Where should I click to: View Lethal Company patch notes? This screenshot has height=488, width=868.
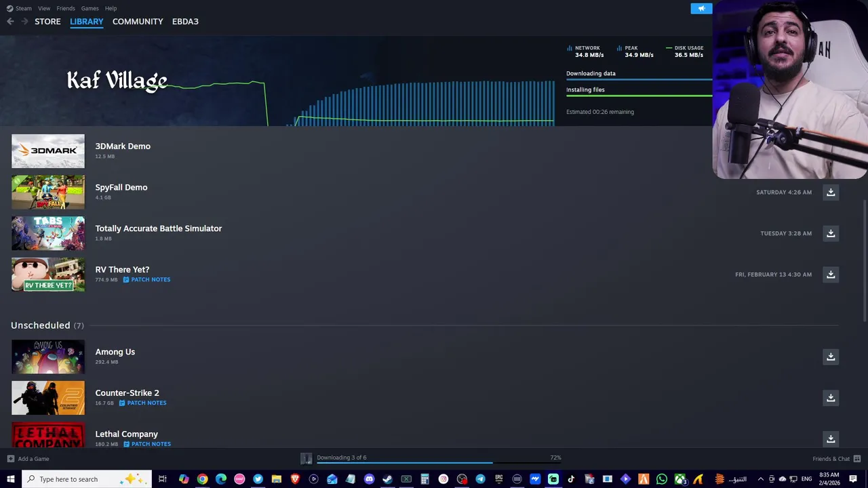click(x=147, y=444)
